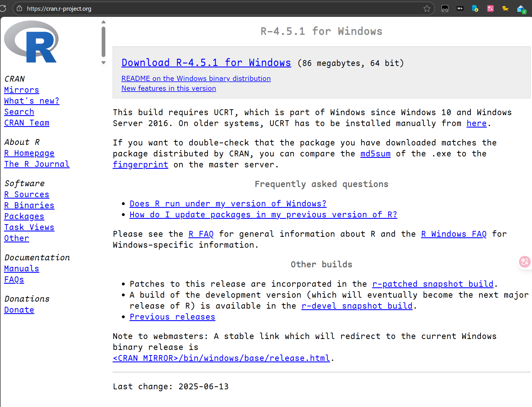Click the R logo image
532x407 pixels.
[31, 42]
